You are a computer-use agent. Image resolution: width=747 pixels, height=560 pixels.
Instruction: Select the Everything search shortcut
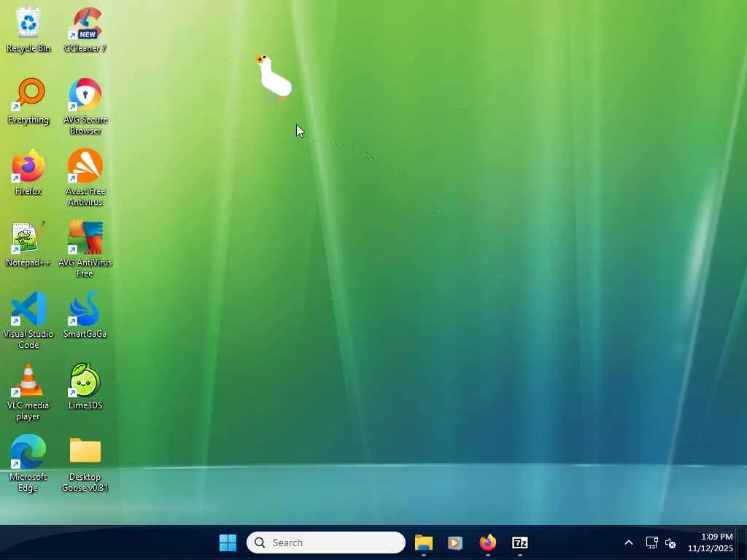pos(28,101)
